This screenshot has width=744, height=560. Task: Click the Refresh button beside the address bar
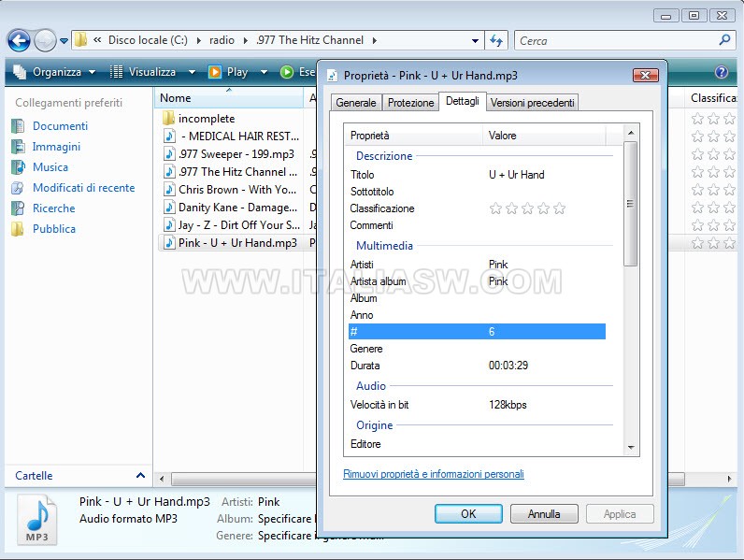click(496, 41)
